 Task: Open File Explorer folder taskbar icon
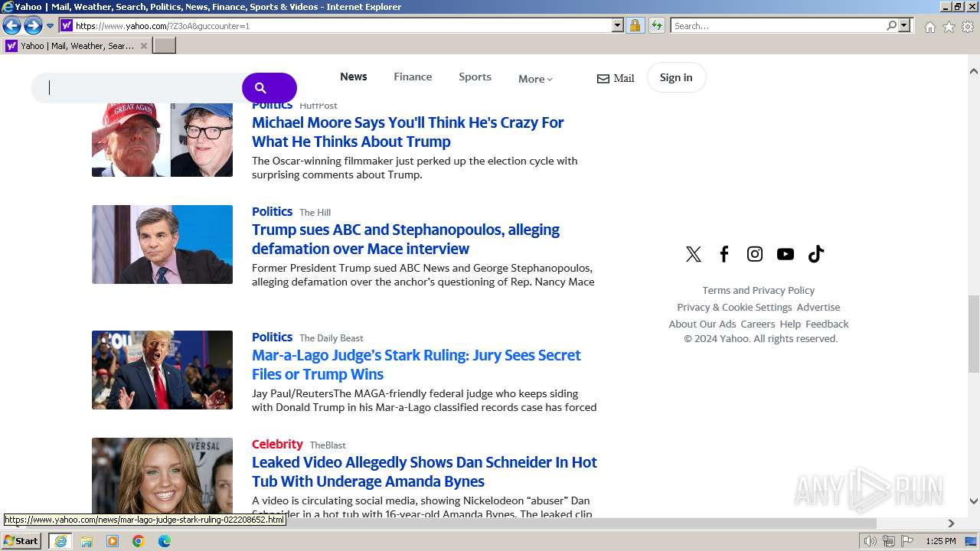tap(87, 541)
